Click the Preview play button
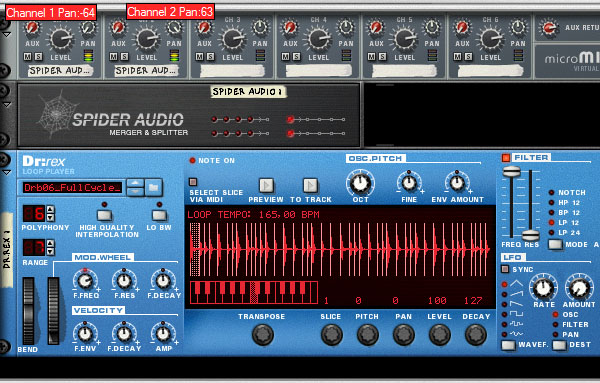600x383 pixels. (x=266, y=186)
